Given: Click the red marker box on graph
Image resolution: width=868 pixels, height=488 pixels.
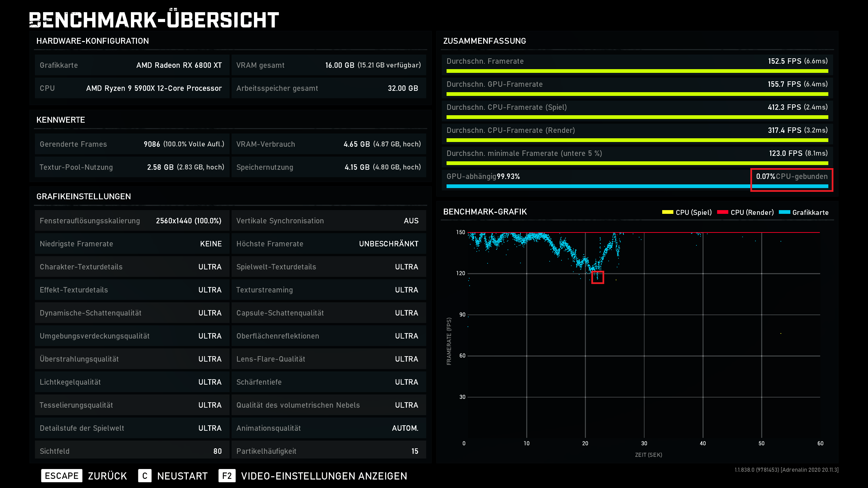Looking at the screenshot, I should click(597, 277).
